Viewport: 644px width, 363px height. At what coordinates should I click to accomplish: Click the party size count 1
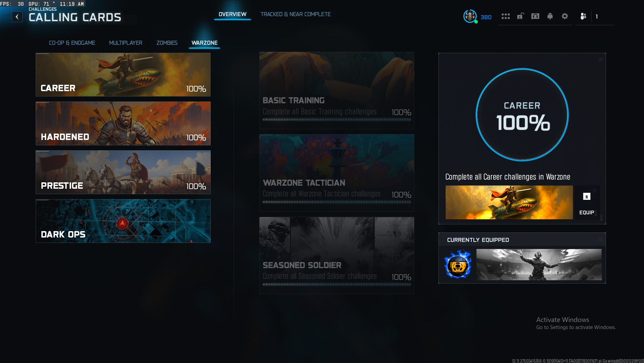(x=597, y=16)
